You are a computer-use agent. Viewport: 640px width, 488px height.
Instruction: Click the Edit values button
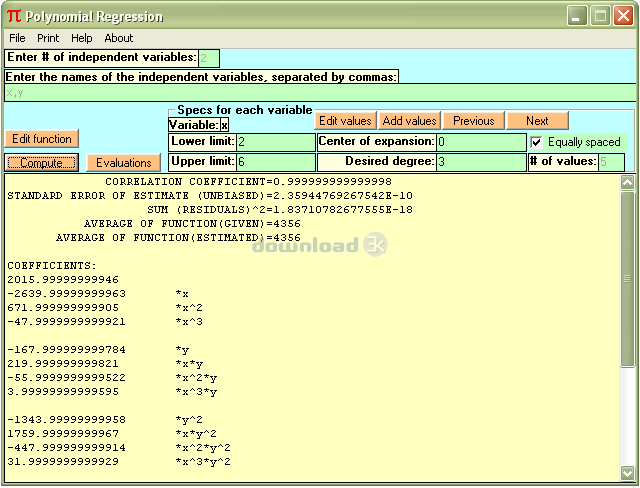345,121
